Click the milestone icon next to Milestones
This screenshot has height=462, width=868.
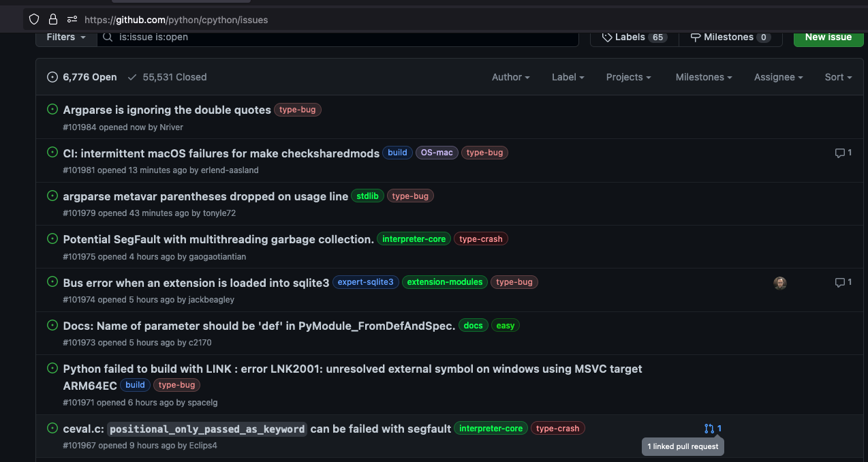(x=695, y=37)
